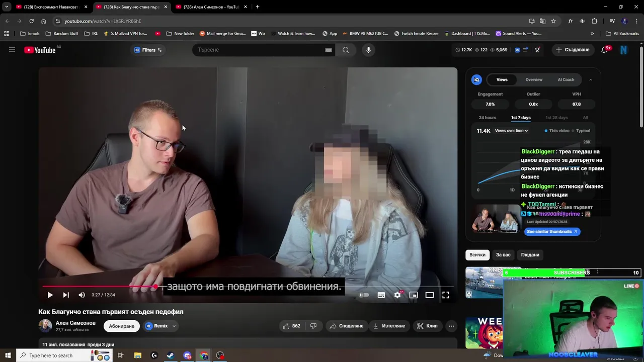Open the vidIQ list icon in the header
Viewport: 644px width, 362px height.
pos(526,50)
